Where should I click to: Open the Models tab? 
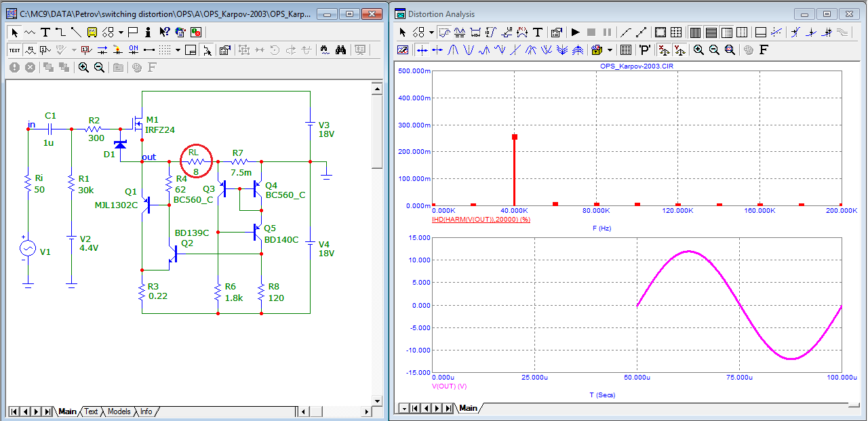tap(119, 412)
